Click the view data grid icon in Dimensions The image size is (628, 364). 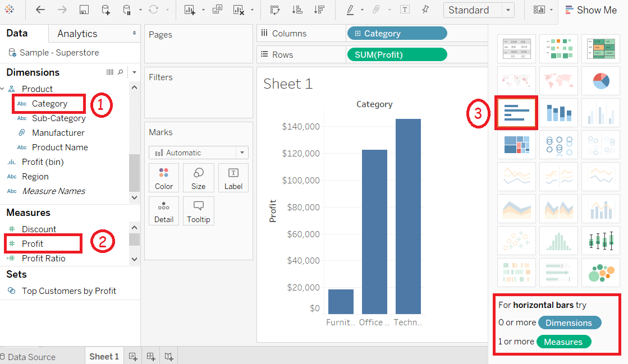pyautogui.click(x=110, y=72)
